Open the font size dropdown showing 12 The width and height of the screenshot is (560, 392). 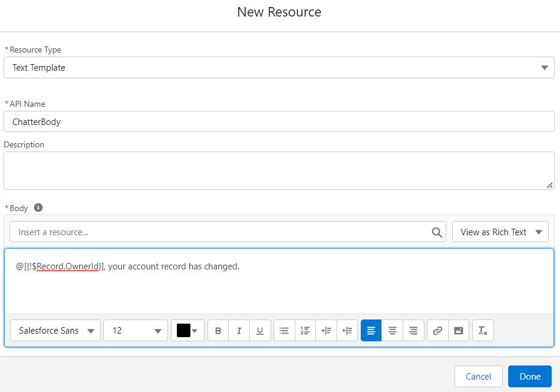coord(135,331)
